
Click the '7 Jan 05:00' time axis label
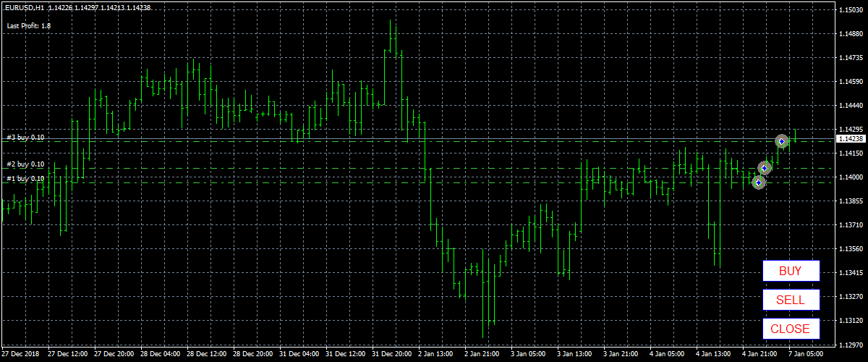(807, 355)
